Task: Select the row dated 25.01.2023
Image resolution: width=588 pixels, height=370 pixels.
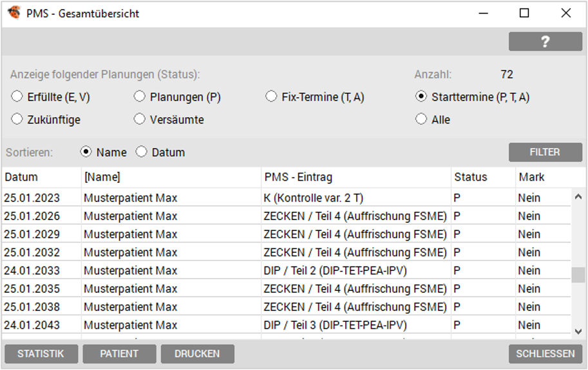Action: click(x=287, y=198)
